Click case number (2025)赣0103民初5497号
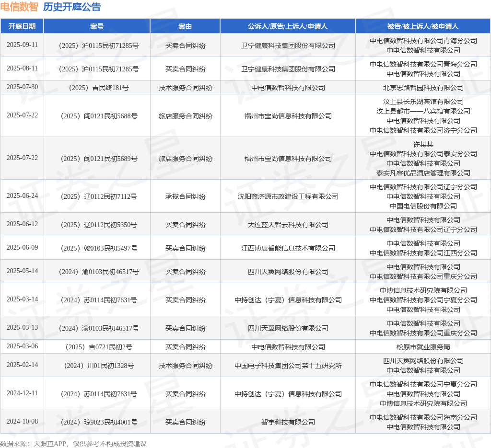491x448 pixels. [99, 248]
